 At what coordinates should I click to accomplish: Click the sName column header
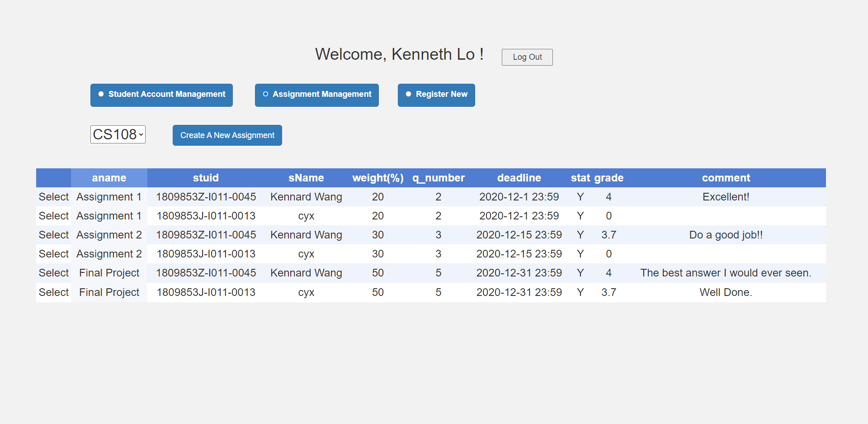[x=306, y=178]
